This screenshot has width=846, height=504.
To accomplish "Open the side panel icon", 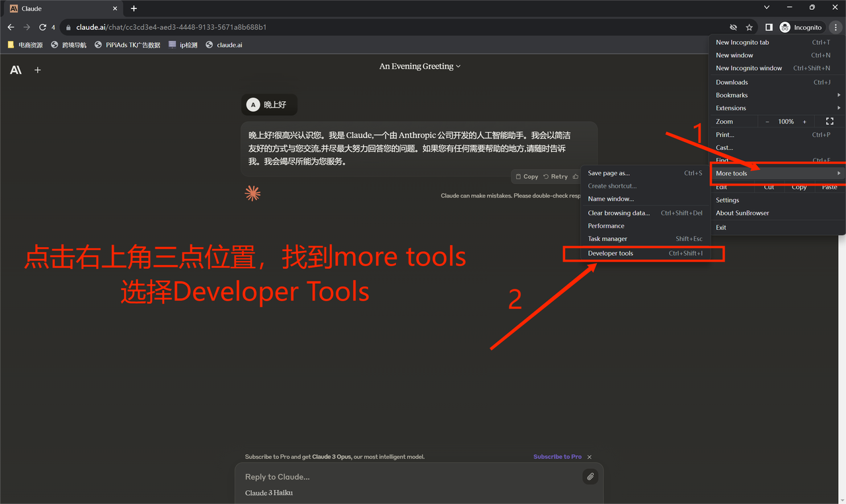I will (769, 27).
